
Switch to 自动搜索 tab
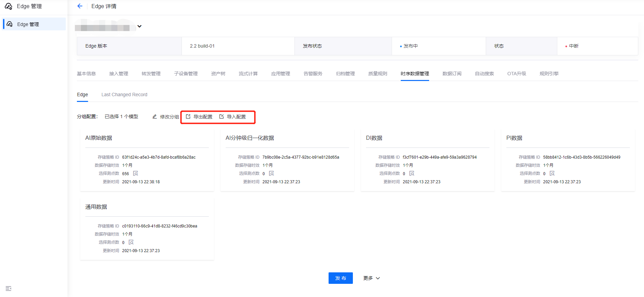[484, 74]
